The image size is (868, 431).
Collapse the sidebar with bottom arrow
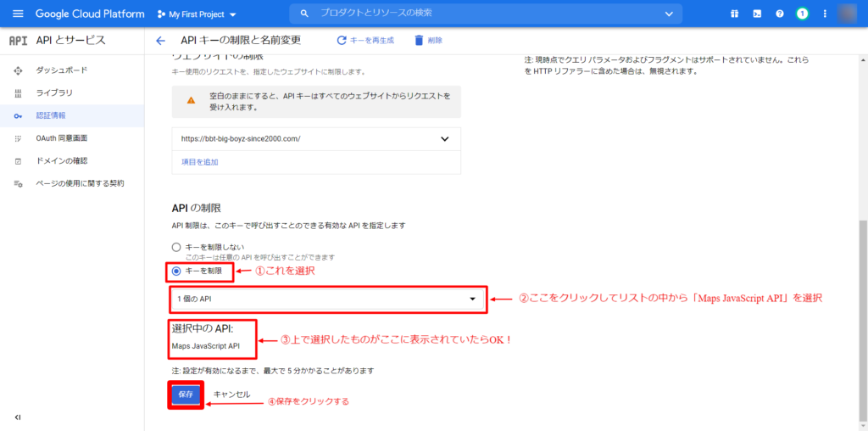[18, 417]
